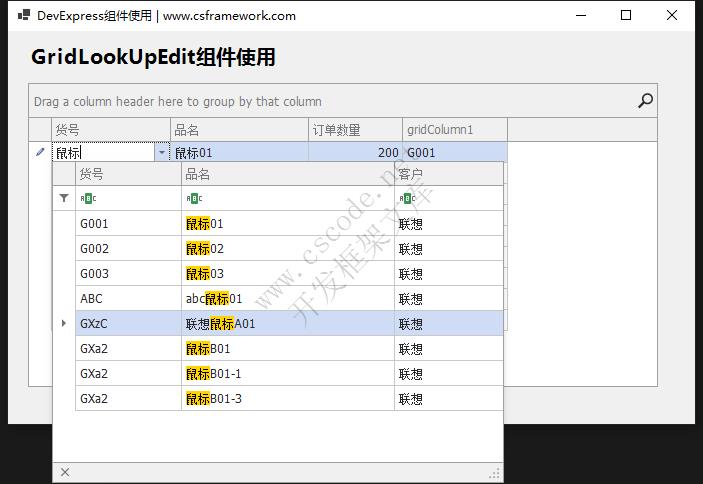The height and width of the screenshot is (484, 703).
Task: Click the ABC filter condition icon under 品名
Action: (194, 199)
